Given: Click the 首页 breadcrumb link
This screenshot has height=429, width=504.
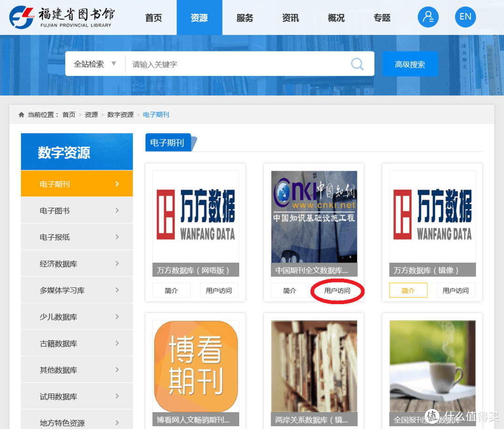Looking at the screenshot, I should [69, 115].
